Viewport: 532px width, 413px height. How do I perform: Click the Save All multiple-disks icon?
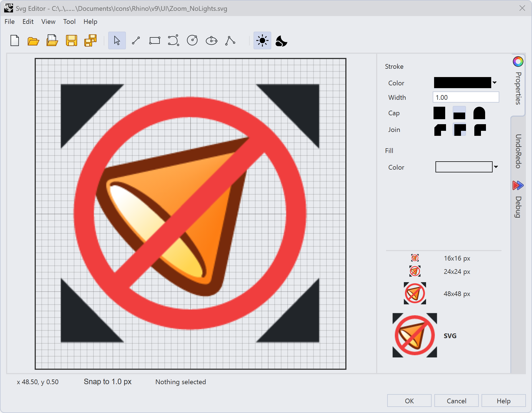coord(90,40)
